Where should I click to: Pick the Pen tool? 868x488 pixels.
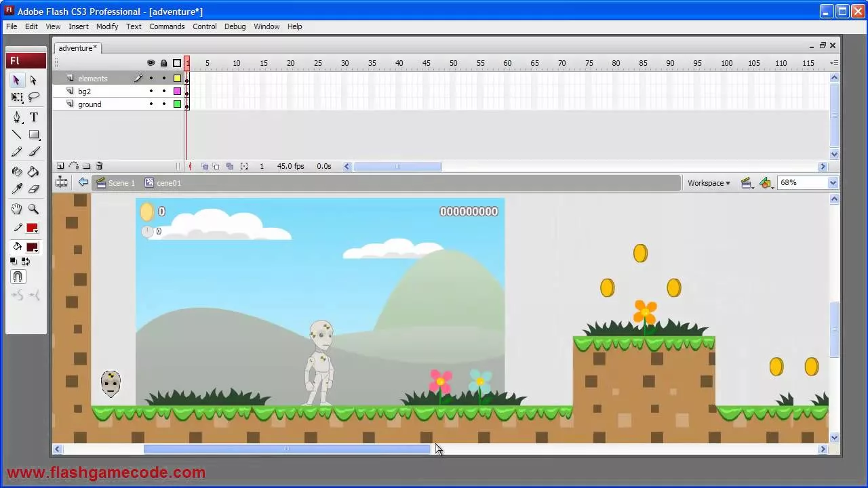click(17, 117)
